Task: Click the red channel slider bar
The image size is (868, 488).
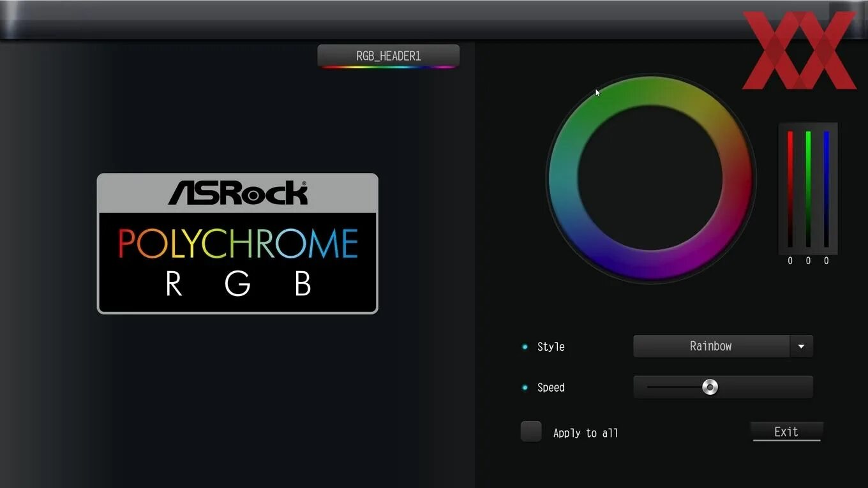Action: point(790,189)
